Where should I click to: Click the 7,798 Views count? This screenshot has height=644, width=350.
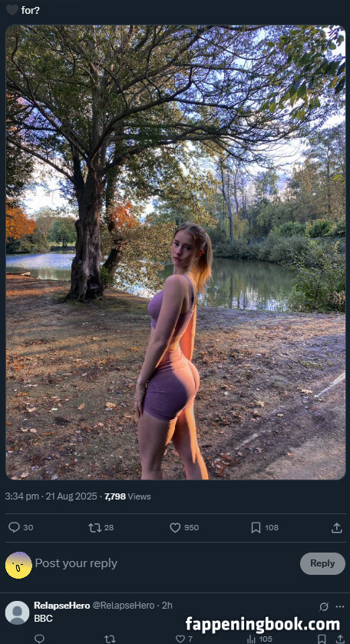coord(127,496)
